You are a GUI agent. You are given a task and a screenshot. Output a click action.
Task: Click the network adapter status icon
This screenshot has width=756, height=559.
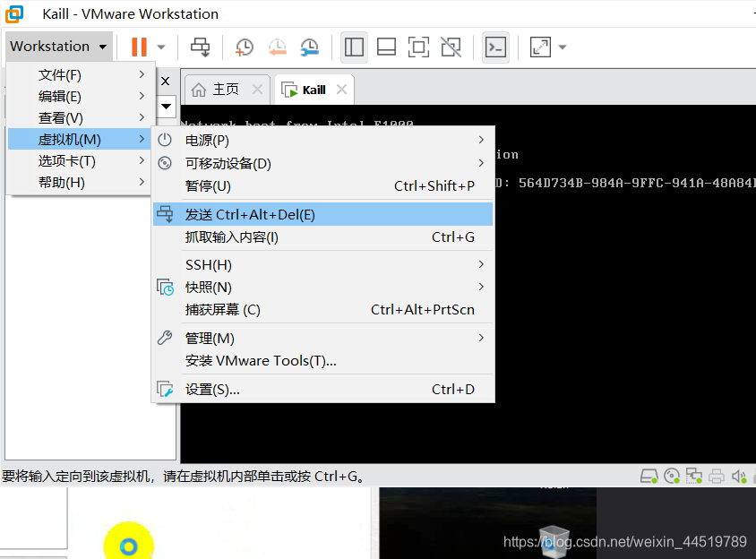(694, 477)
